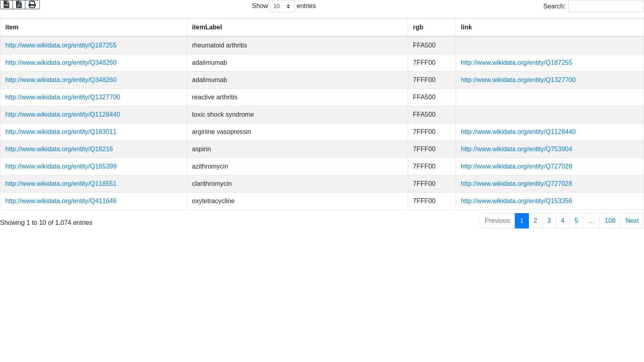This screenshot has width=644, height=362.
Task: Jump to last page 108
Action: coord(610,221)
